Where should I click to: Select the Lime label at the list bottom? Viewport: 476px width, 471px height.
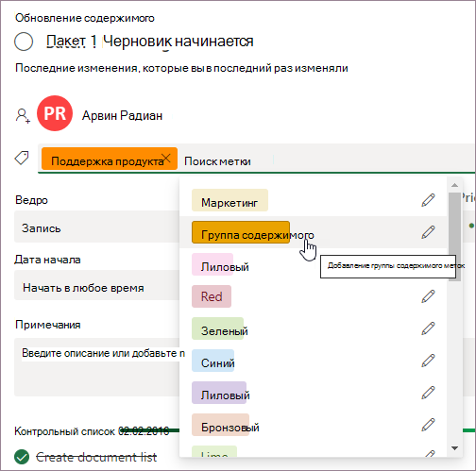click(x=214, y=451)
